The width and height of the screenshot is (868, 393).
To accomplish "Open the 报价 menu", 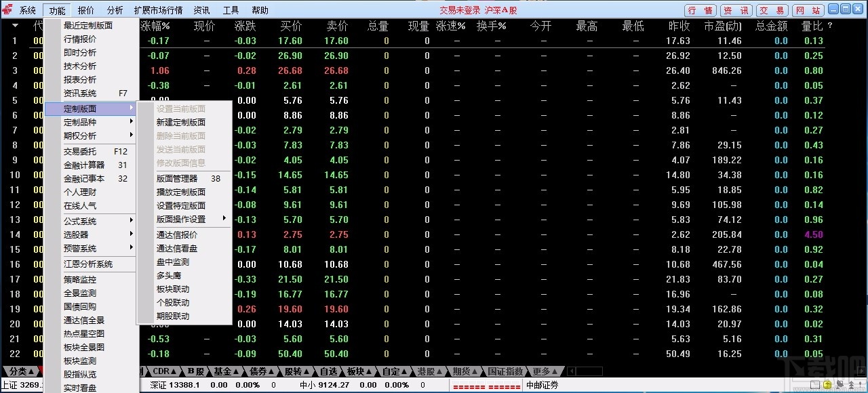I will click(x=85, y=9).
